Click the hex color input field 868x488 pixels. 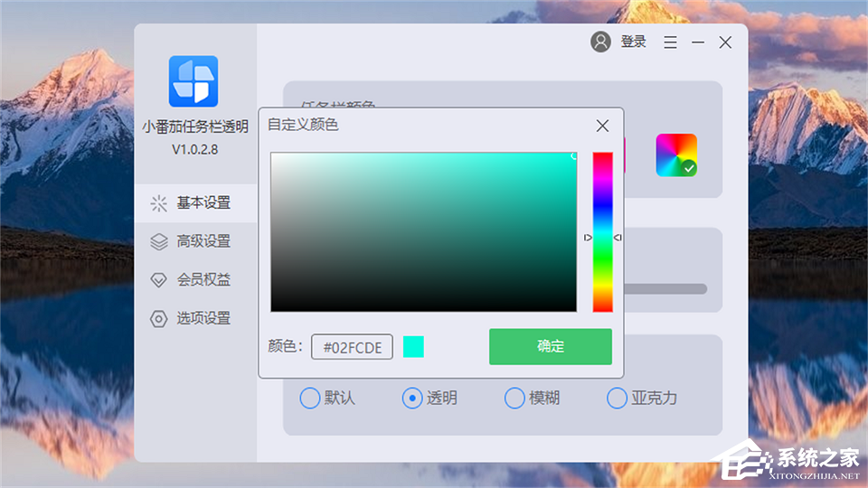click(352, 347)
